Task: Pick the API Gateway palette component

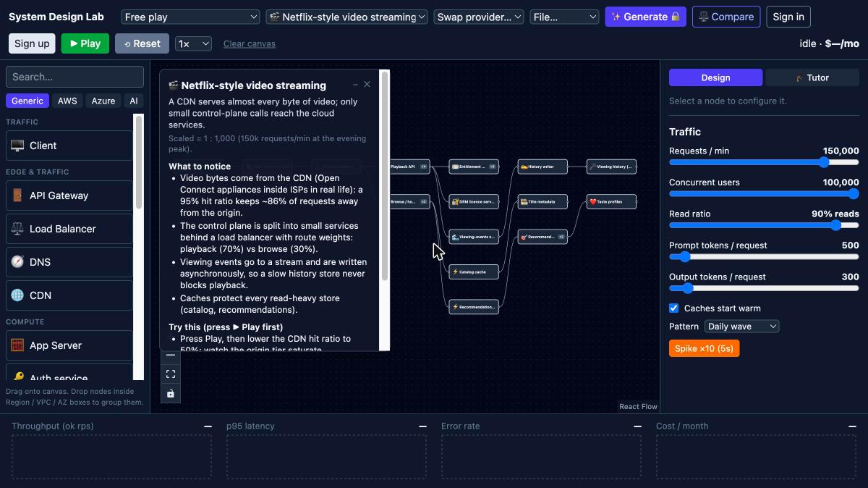Action: [x=69, y=195]
